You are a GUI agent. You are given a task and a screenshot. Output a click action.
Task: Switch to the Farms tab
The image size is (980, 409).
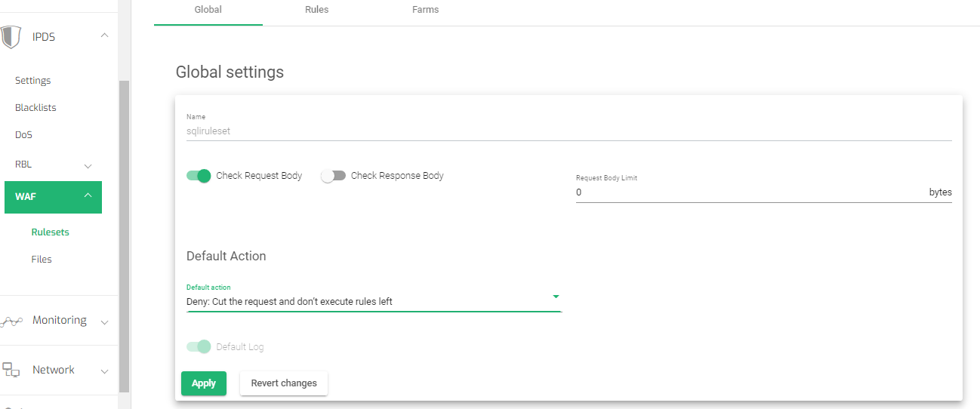click(425, 11)
